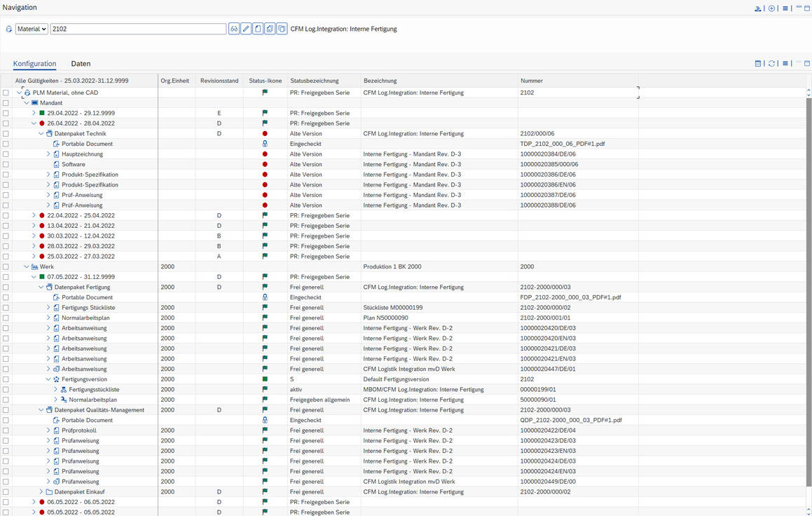Screen dimensions: 812x516
Task: Click the vertical scrollbar of the configuration table
Action: coord(808,293)
